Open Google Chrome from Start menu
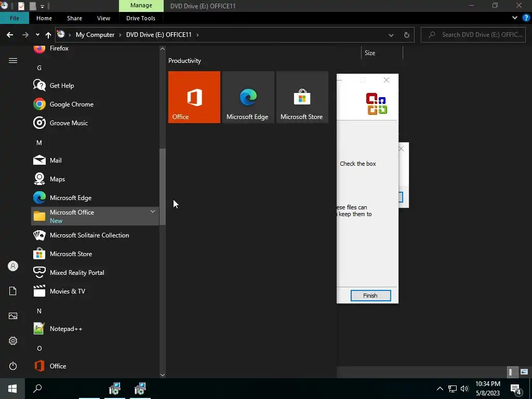The height and width of the screenshot is (399, 532). tap(95, 104)
